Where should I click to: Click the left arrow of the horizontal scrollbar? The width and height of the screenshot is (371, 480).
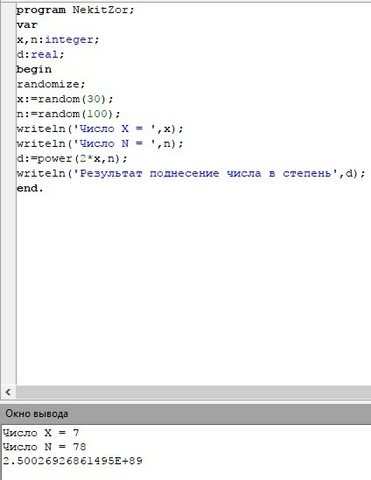click(8, 392)
